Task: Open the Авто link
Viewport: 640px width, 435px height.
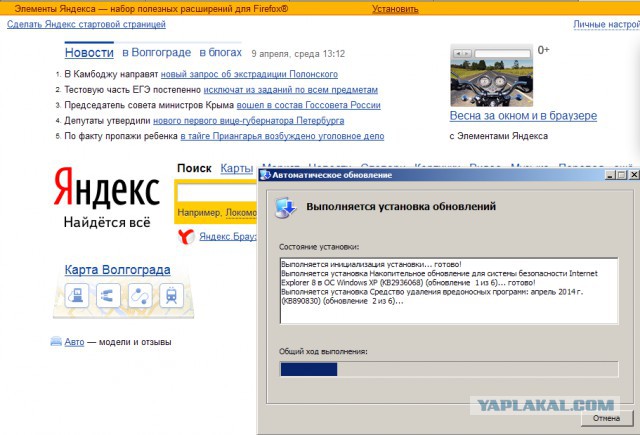Action: [74, 342]
